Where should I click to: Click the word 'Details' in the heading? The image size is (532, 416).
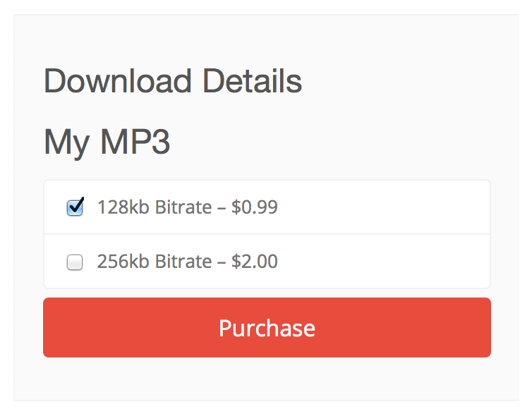click(x=252, y=80)
